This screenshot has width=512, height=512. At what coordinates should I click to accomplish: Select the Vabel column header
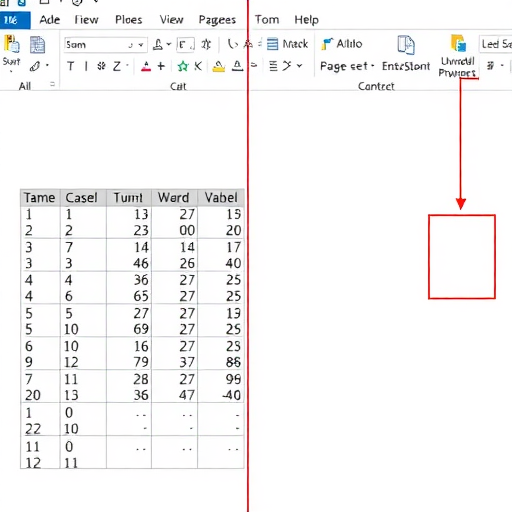click(221, 198)
